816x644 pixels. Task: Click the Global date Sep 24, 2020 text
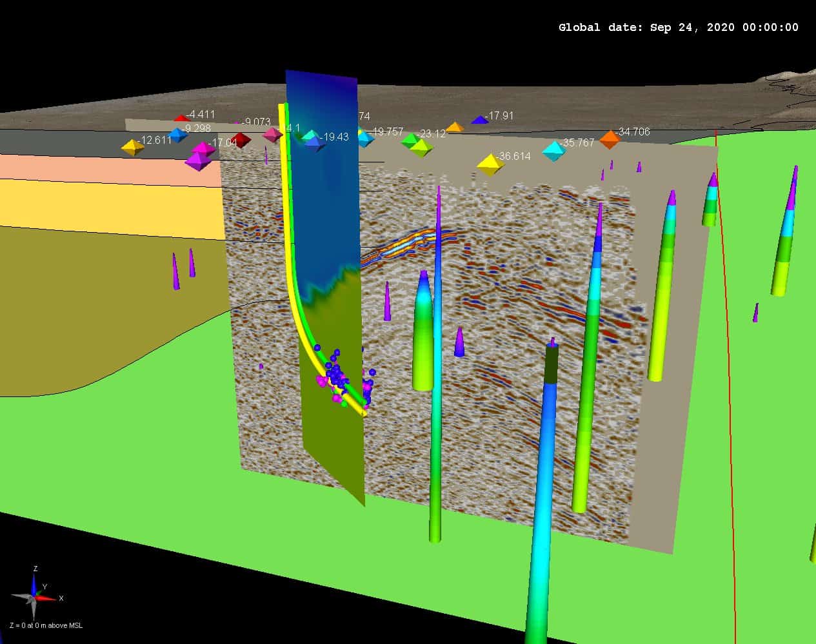click(677, 27)
